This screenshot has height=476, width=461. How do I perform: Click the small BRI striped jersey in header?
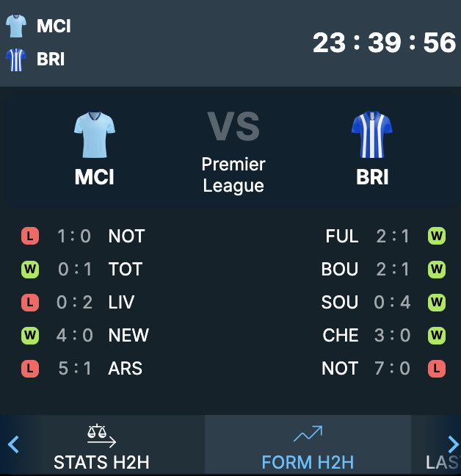[x=16, y=59]
